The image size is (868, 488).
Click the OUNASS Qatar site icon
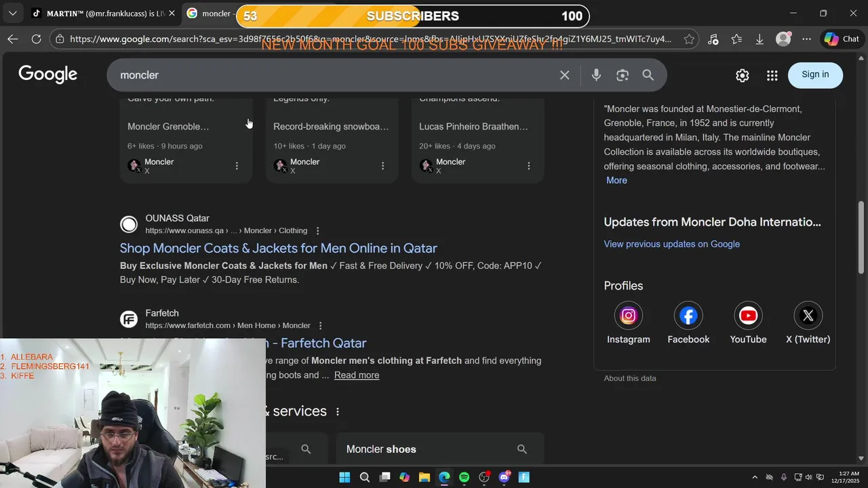(x=129, y=224)
